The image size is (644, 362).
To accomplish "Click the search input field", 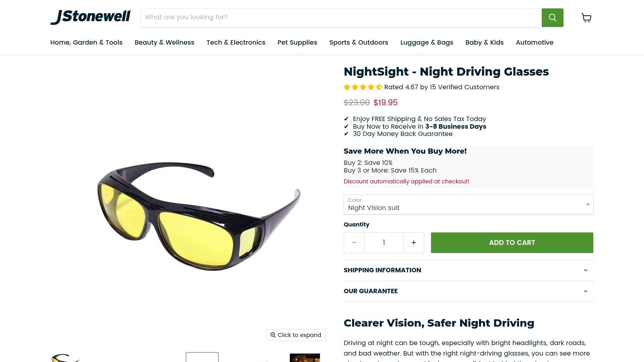I will (x=341, y=17).
